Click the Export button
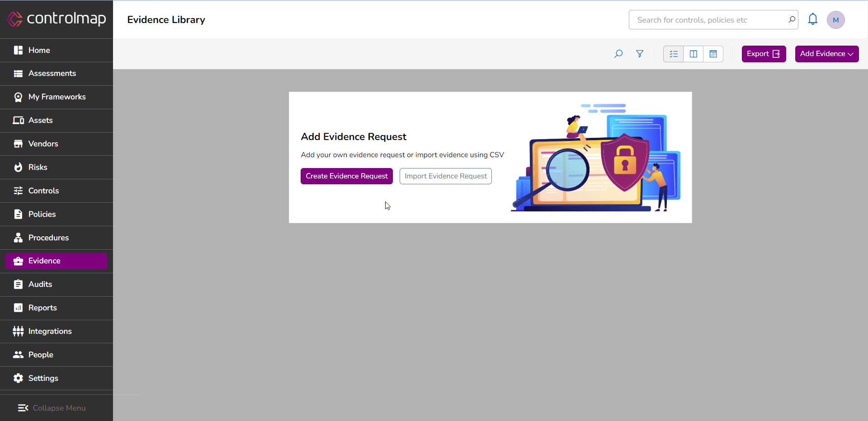The height and width of the screenshot is (421, 868). click(x=763, y=54)
